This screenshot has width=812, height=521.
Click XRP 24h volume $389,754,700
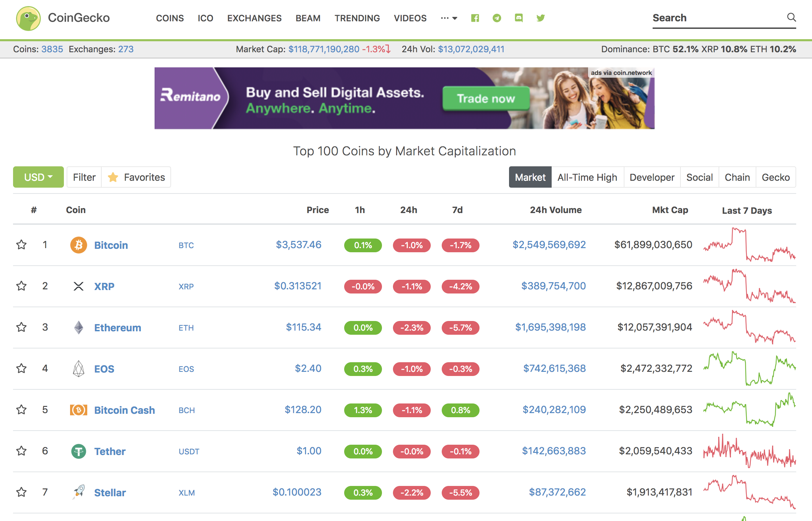tap(553, 286)
